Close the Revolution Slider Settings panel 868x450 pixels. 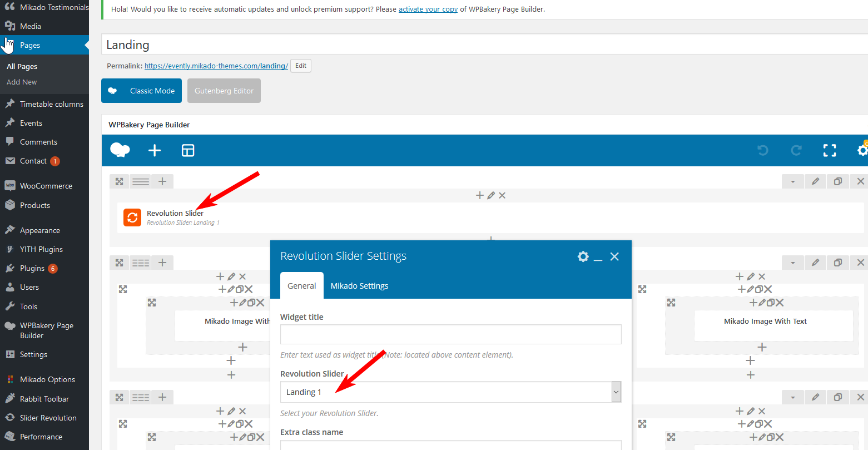coord(614,256)
